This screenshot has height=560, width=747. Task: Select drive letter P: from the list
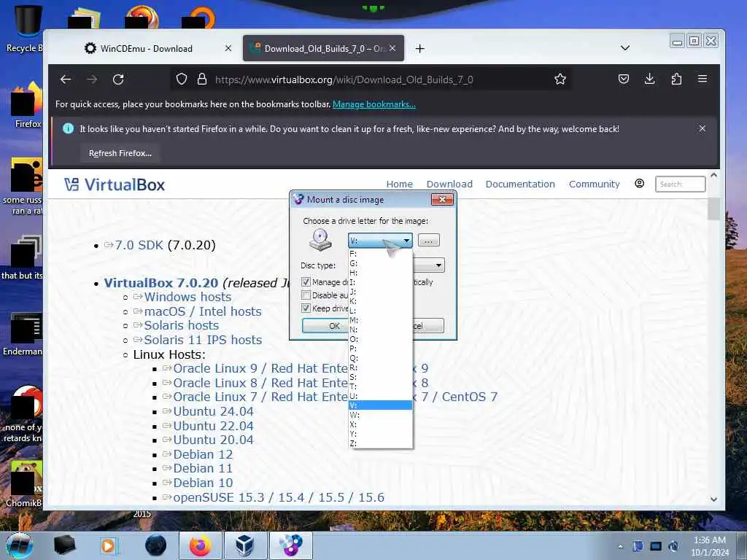pos(380,349)
